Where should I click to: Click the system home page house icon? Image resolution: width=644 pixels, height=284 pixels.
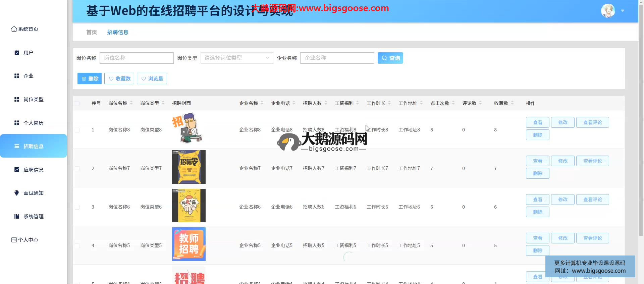coord(14,29)
